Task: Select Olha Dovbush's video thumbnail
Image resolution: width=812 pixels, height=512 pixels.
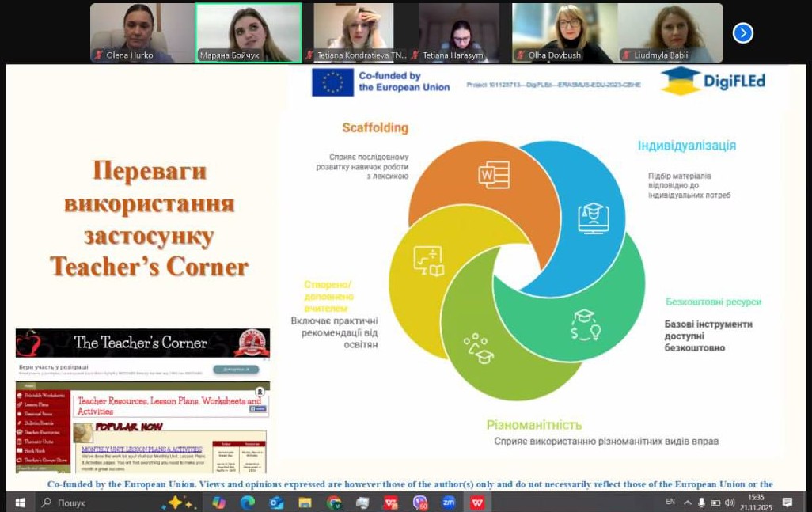Action: (565, 32)
